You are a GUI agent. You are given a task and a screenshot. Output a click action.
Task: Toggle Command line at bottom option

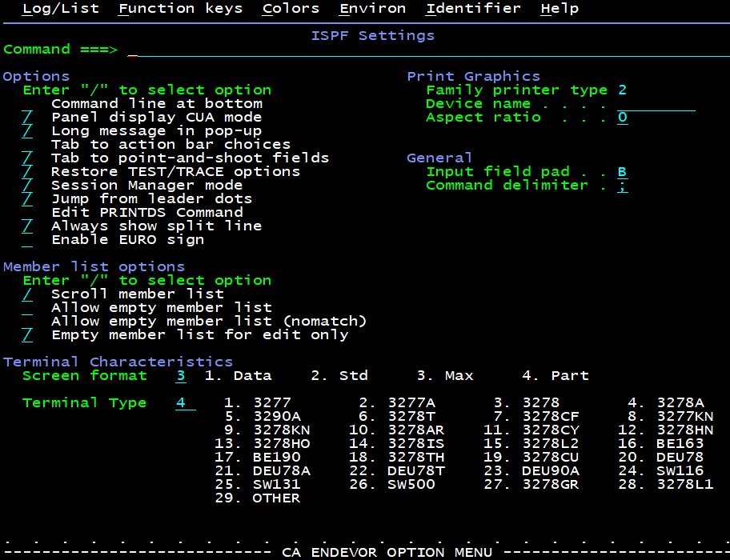(28, 104)
